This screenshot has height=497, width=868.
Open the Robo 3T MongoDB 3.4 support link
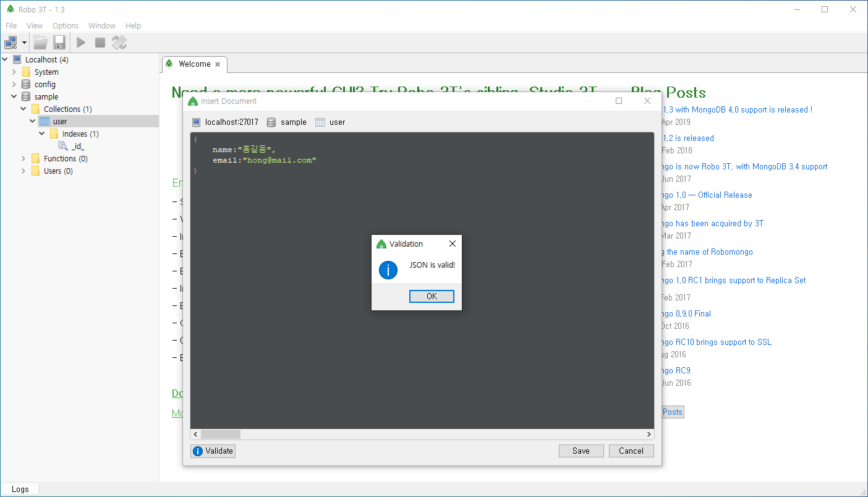[x=745, y=166]
